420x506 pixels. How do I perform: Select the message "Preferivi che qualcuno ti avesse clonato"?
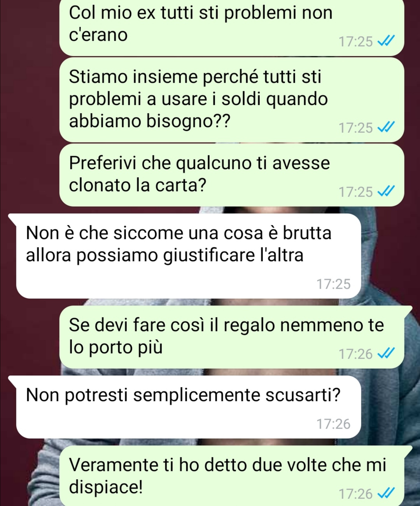coord(232,175)
